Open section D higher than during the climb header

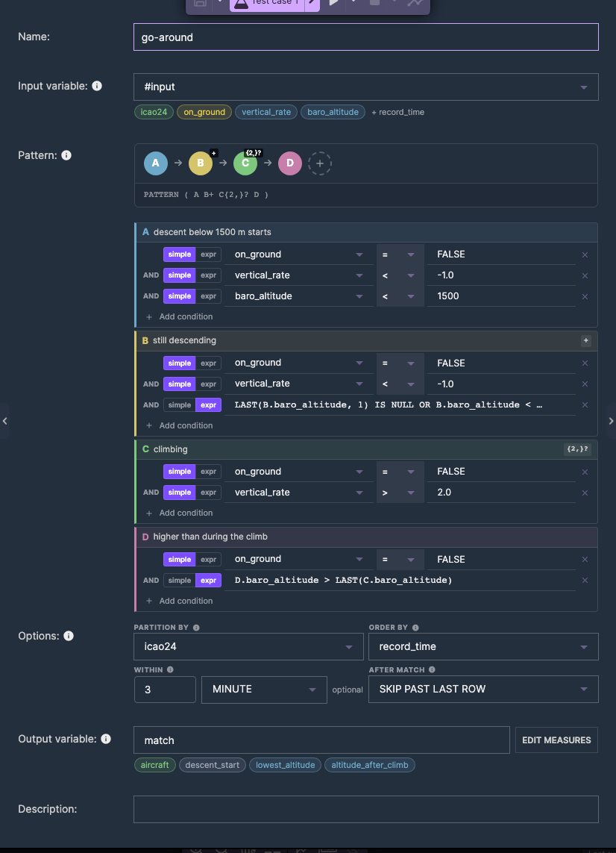pyautogui.click(x=366, y=537)
